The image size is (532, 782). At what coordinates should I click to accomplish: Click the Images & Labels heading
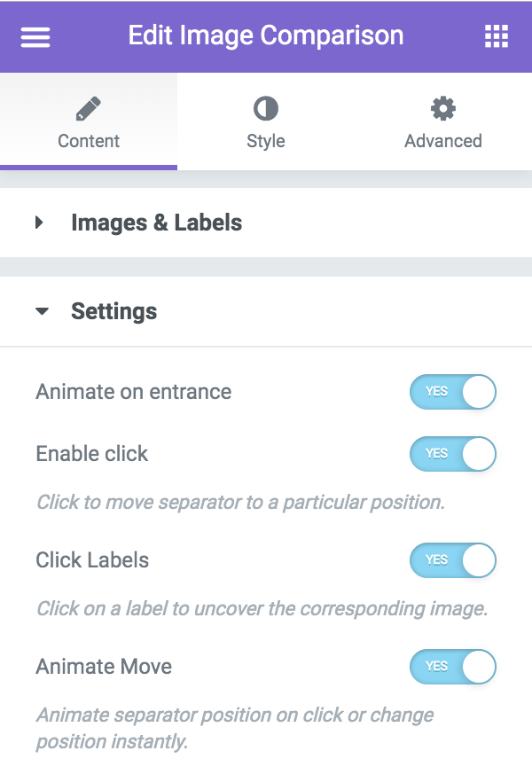[157, 223]
